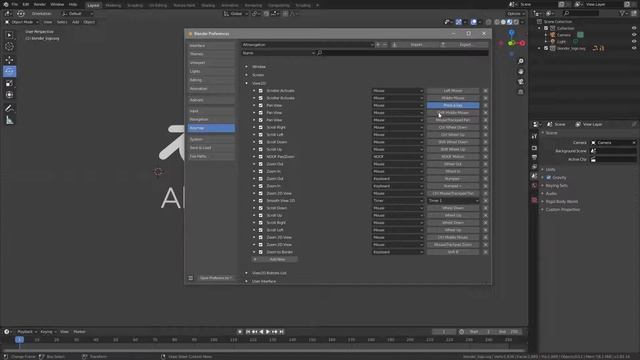
Task: Play the animation forward
Action: point(268,332)
